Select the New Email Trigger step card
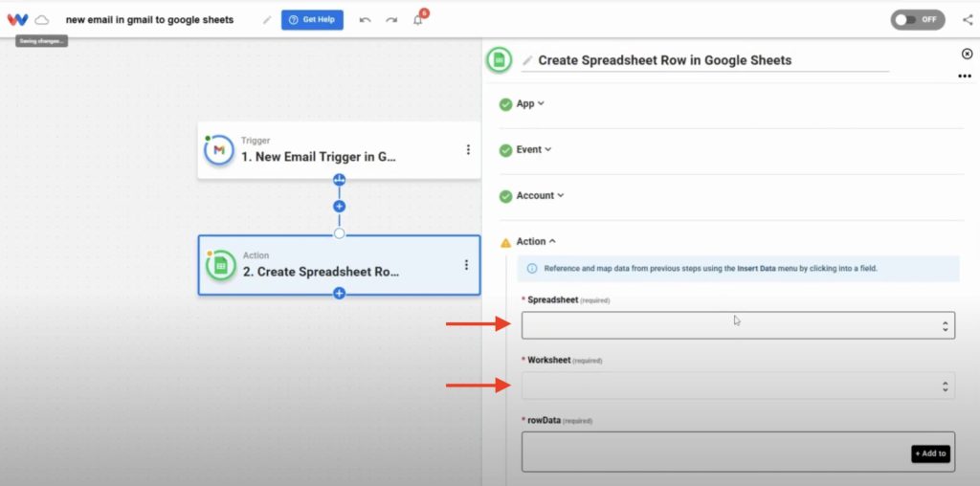Viewport: 980px width, 486px height. 339,150
